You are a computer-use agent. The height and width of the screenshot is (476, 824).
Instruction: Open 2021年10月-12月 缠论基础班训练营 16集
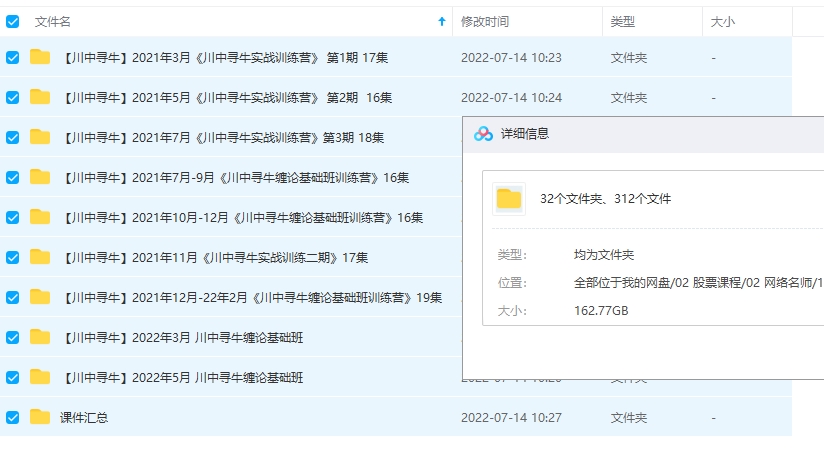coord(242,218)
